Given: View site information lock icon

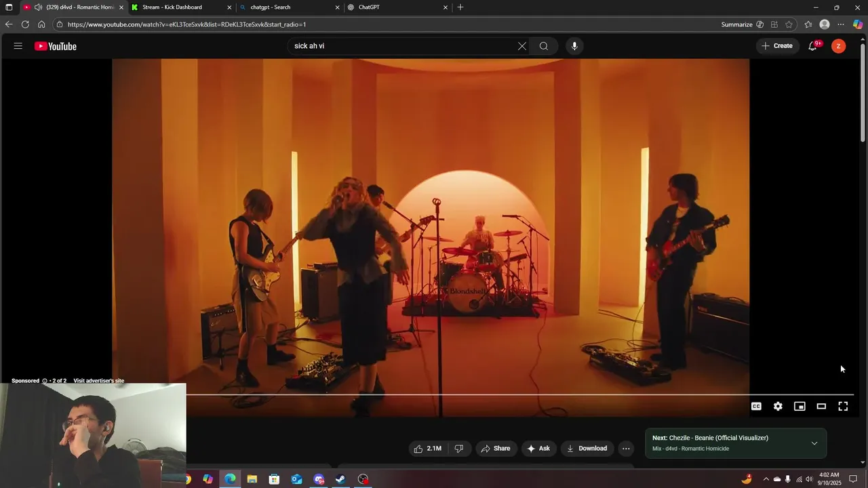Looking at the screenshot, I should [x=60, y=24].
